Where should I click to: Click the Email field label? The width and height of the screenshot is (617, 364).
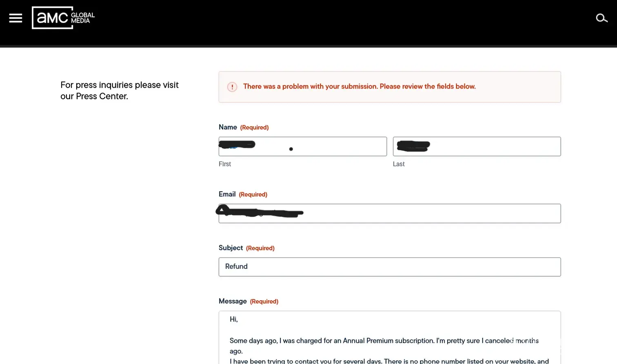pyautogui.click(x=227, y=194)
